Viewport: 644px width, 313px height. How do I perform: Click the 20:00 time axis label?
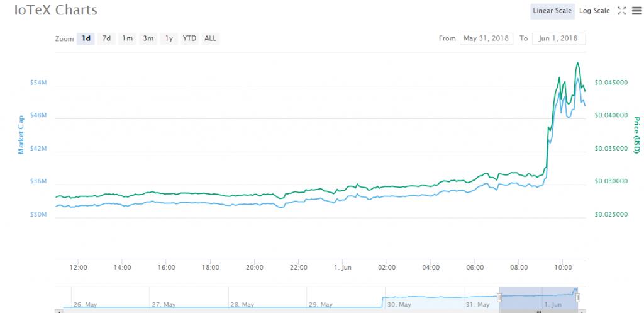click(x=255, y=268)
